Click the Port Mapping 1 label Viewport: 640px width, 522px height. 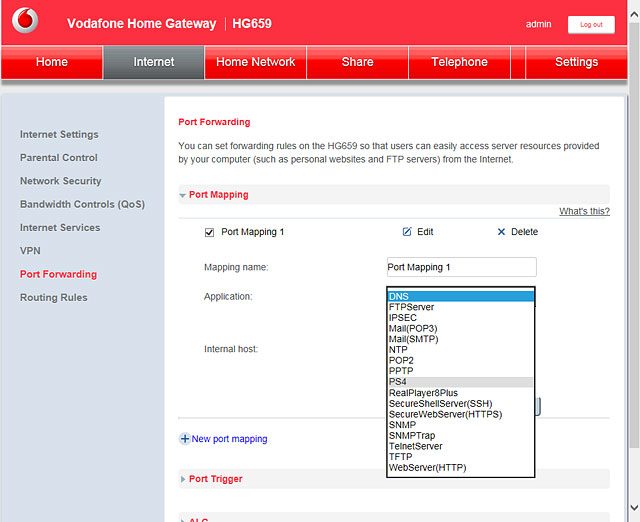253,232
